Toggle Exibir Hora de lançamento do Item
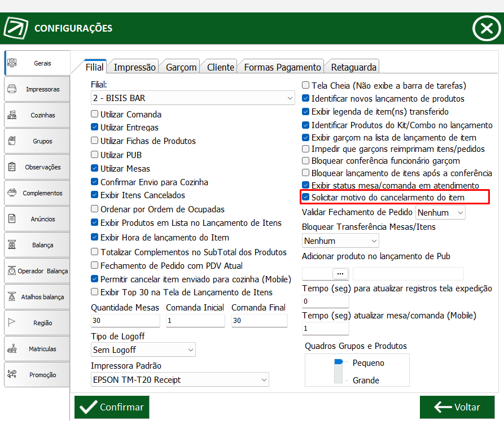The image size is (504, 424). pos(94,237)
